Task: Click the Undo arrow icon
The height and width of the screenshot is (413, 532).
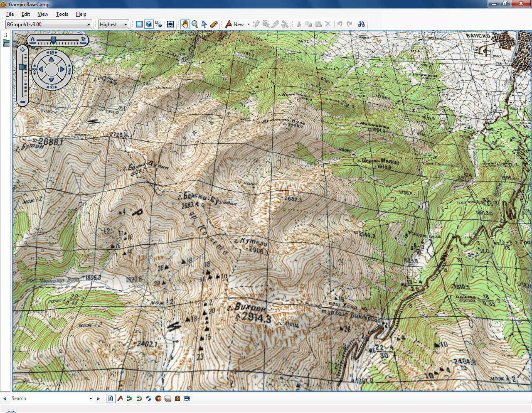Action: pos(340,24)
